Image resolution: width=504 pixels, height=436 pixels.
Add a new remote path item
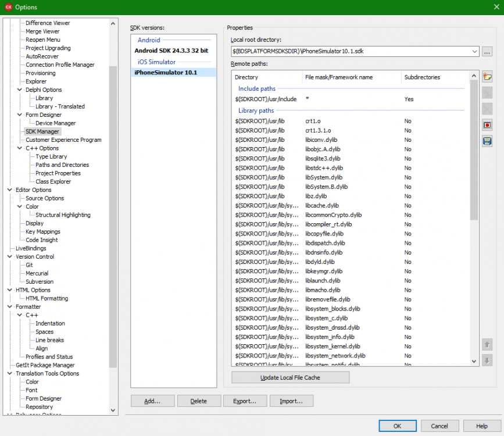click(487, 77)
